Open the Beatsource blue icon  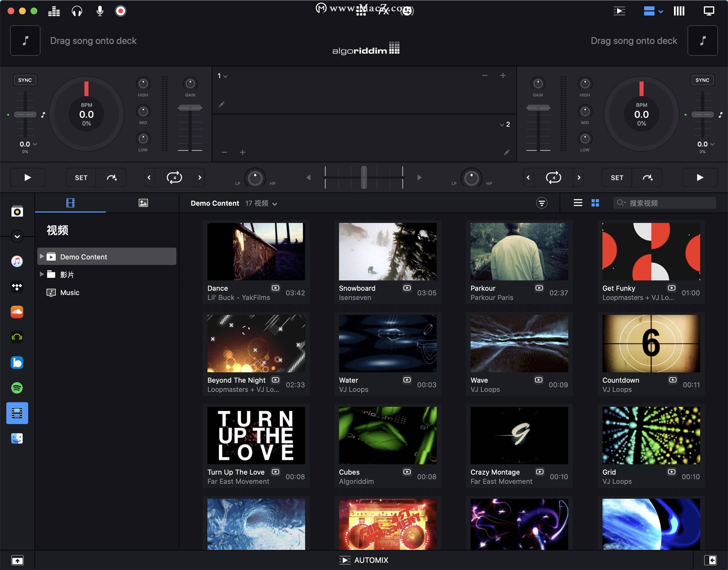[x=17, y=362]
